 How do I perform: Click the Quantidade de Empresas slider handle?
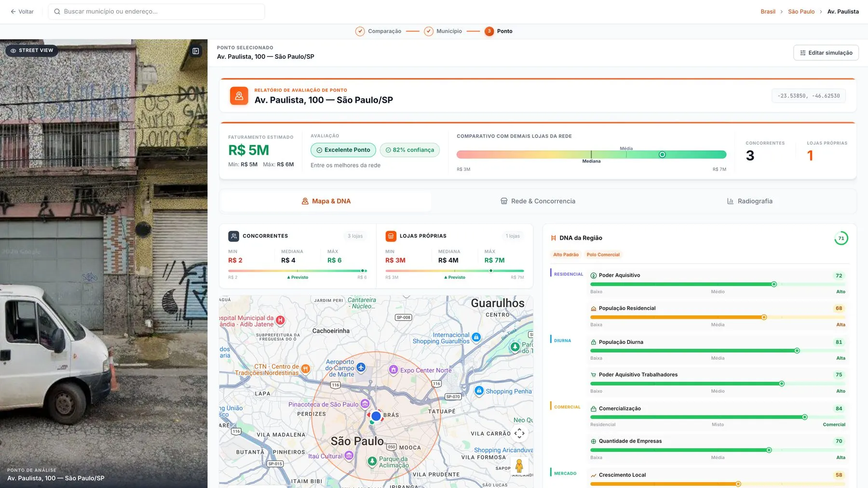click(769, 450)
